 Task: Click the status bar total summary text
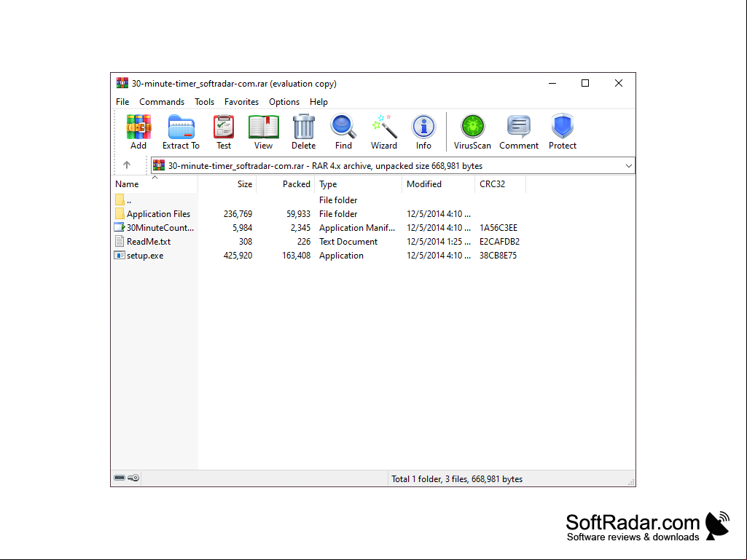(x=457, y=479)
